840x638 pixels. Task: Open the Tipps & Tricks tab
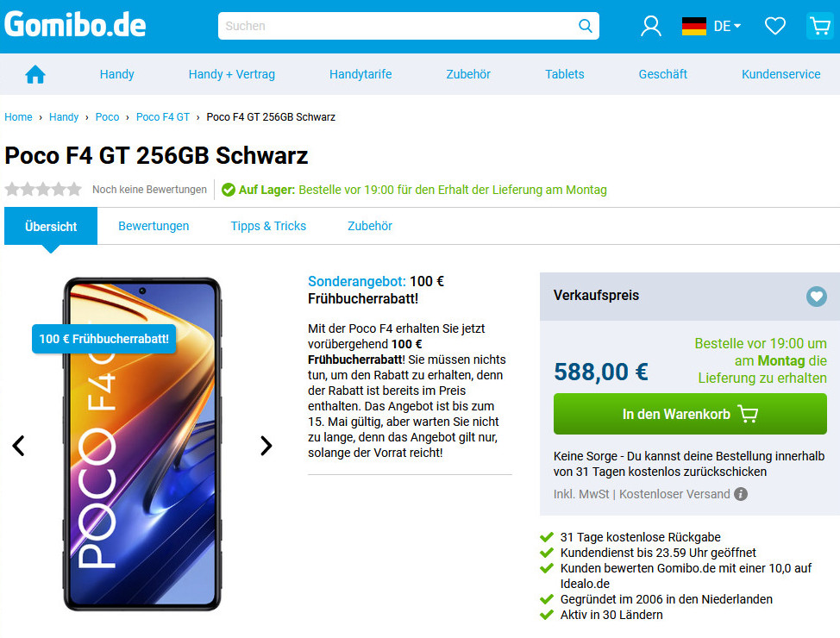click(268, 226)
